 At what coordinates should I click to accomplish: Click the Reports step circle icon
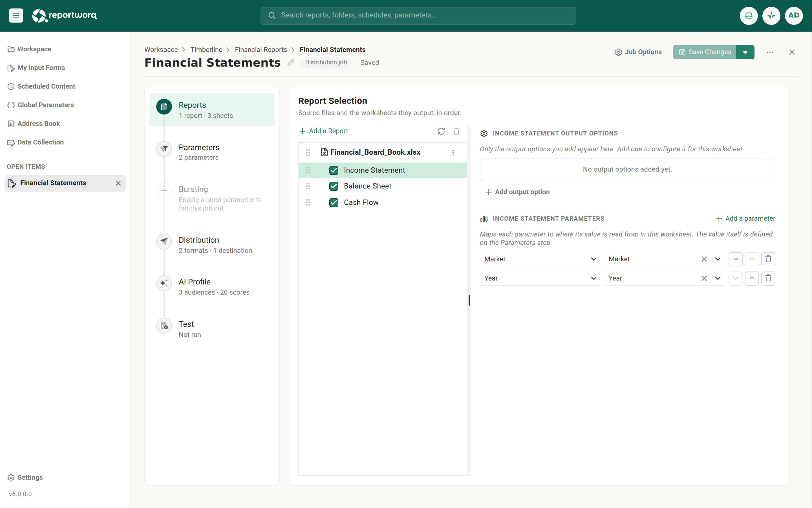click(164, 106)
